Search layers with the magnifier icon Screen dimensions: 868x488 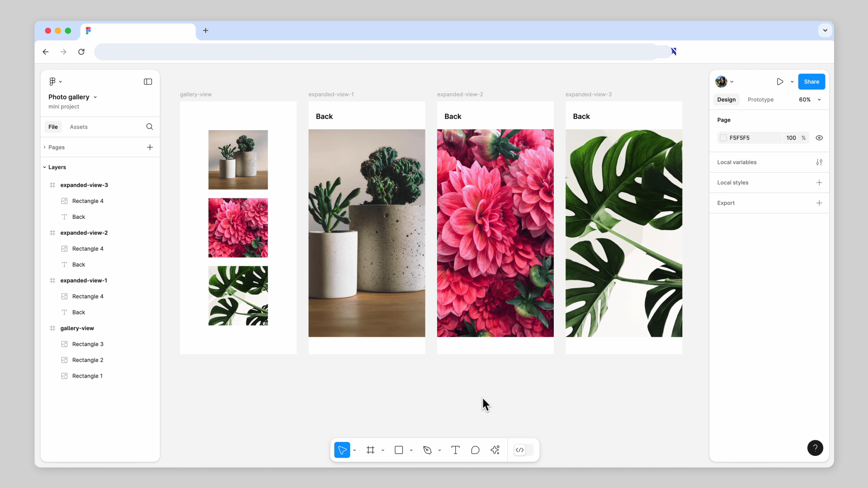click(150, 127)
